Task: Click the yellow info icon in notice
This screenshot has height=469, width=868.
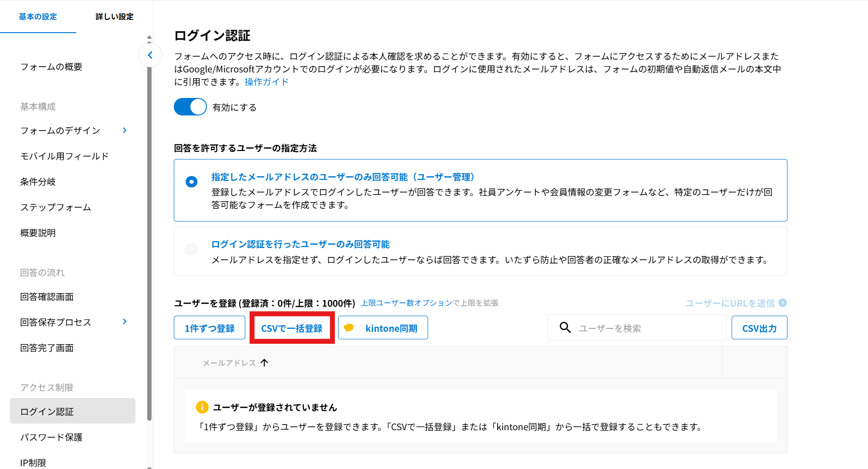Action: [x=202, y=407]
